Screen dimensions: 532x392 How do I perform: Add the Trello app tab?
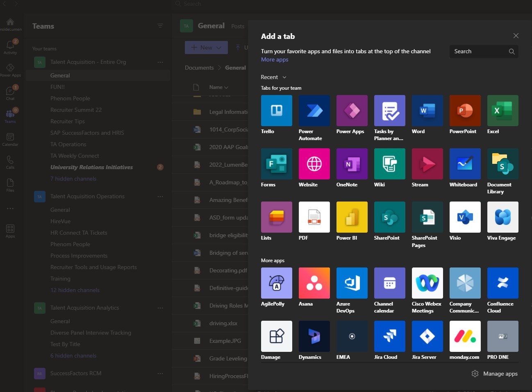tap(276, 111)
